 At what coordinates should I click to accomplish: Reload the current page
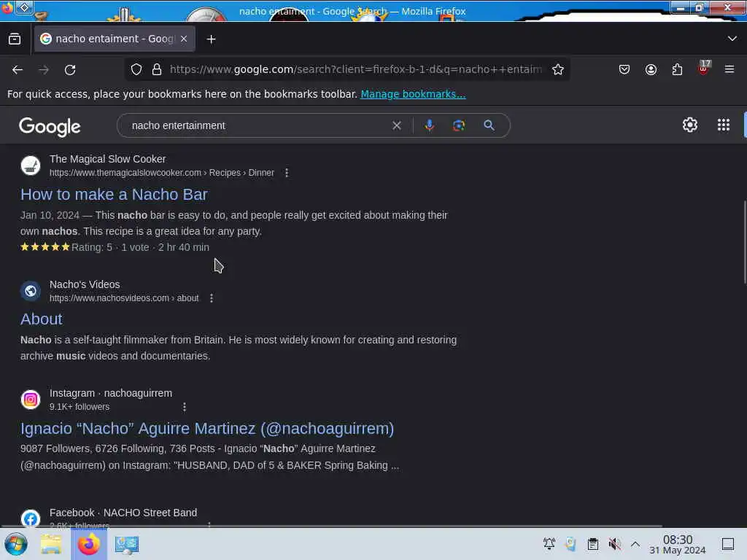coord(70,70)
